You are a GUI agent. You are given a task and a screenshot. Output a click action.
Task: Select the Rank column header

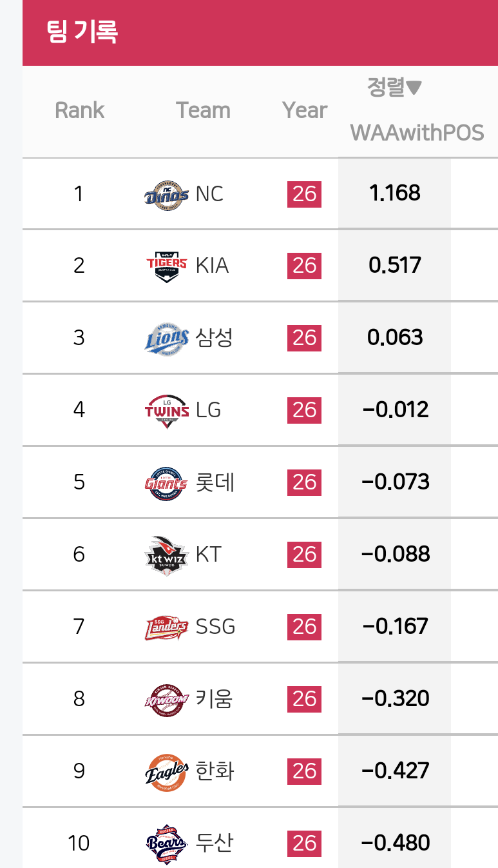point(79,110)
